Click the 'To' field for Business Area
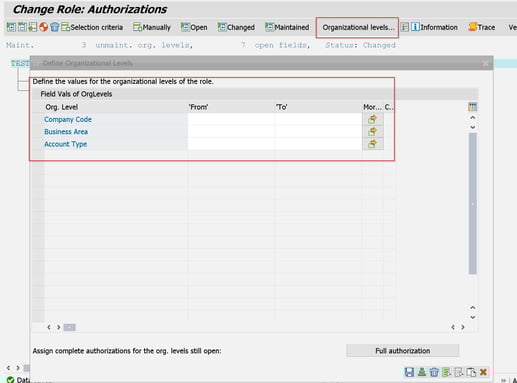 [318, 132]
